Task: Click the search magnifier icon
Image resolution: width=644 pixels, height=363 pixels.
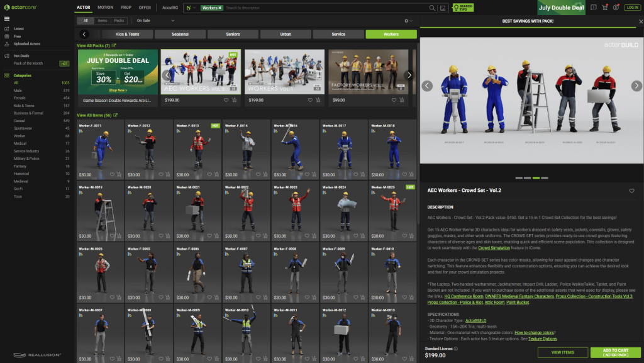Action: (x=432, y=8)
